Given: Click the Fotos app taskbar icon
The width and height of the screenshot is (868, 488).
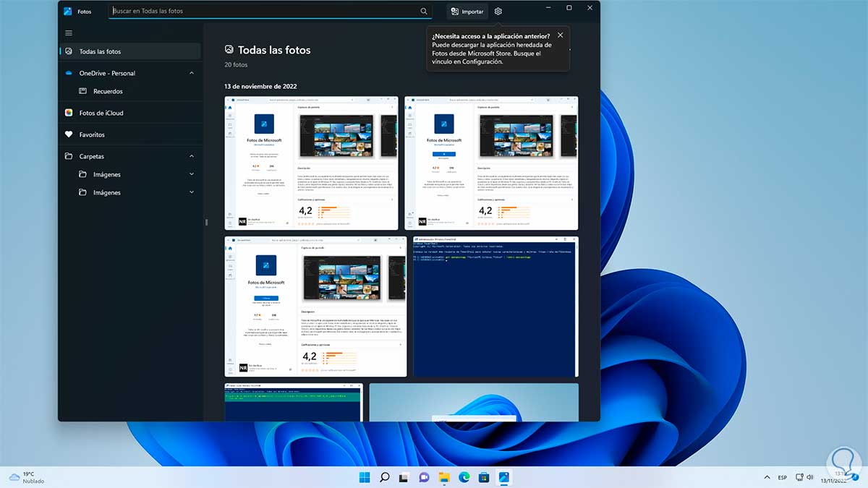Looking at the screenshot, I should pos(503,477).
